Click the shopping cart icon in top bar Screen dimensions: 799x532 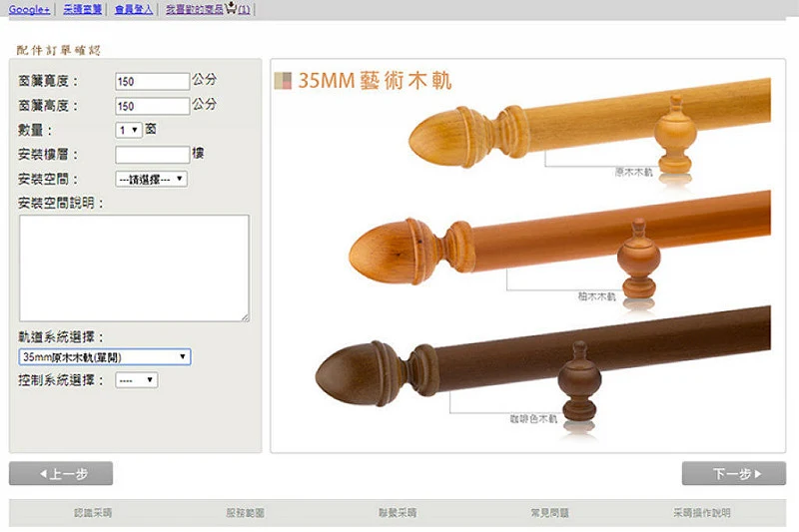click(231, 8)
